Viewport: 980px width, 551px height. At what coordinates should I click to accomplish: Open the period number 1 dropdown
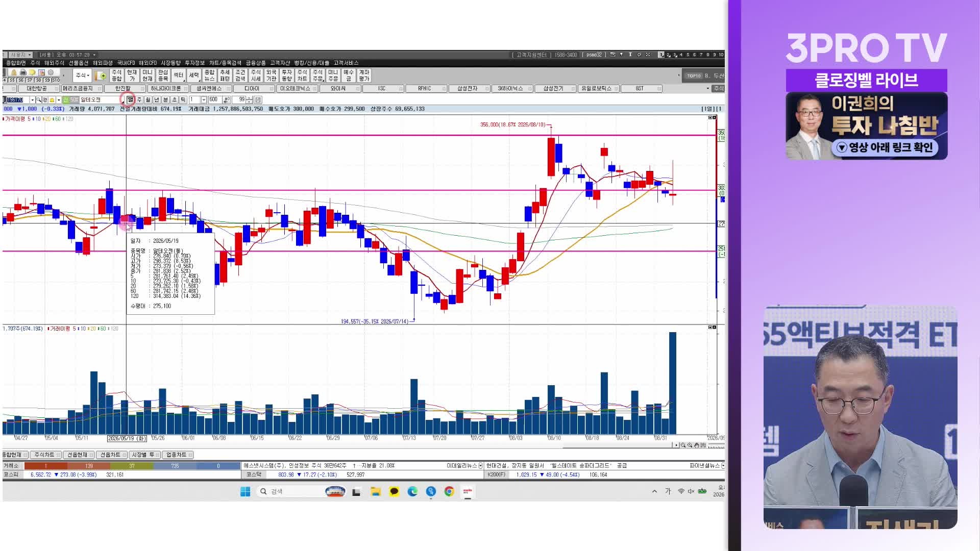pos(204,99)
